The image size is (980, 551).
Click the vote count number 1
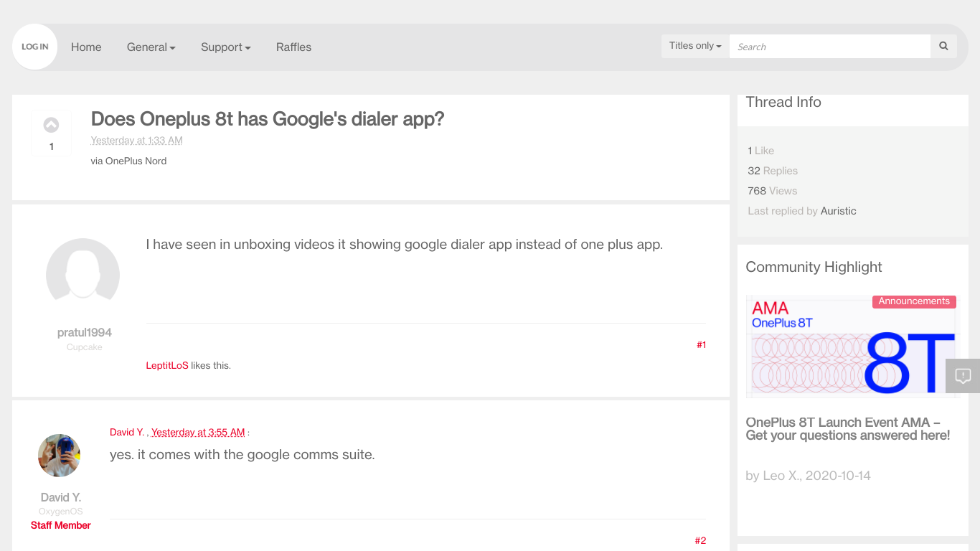(51, 146)
